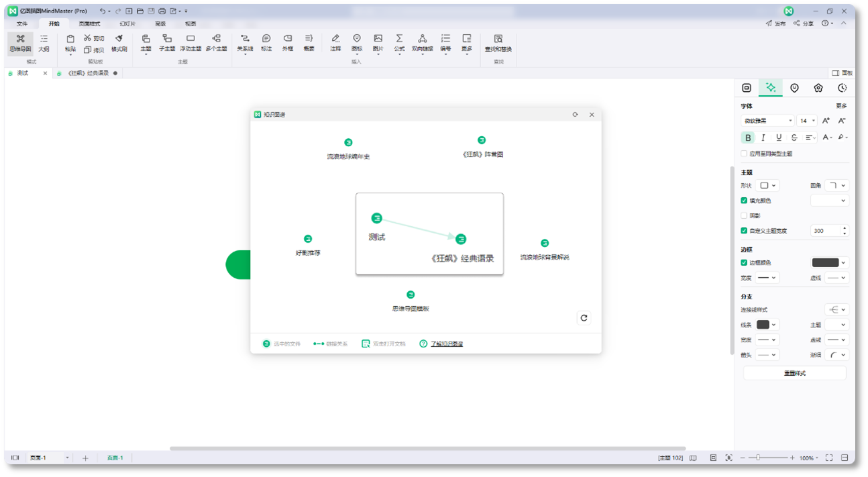The width and height of the screenshot is (868, 477).
Task: Toggle the 面板 panel button
Action: pos(843,73)
